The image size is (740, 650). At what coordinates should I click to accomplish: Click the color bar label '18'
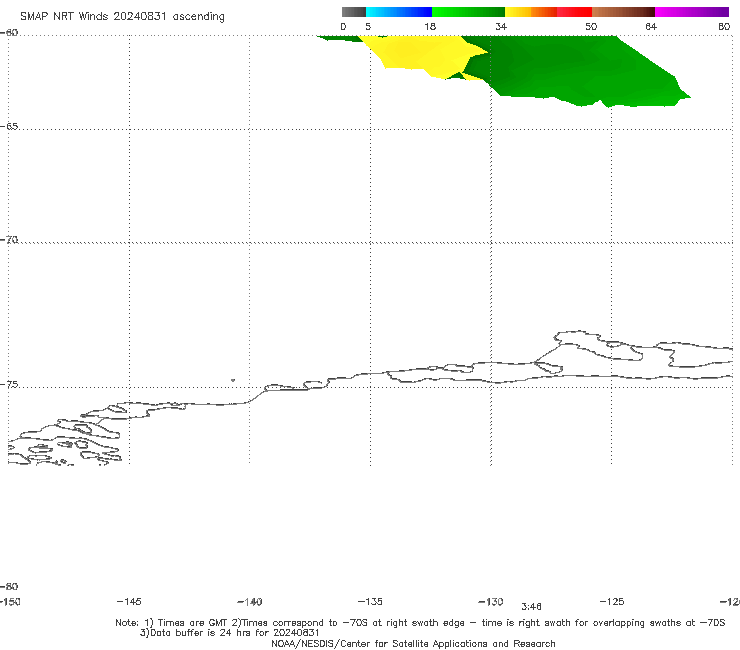pyautogui.click(x=430, y=27)
